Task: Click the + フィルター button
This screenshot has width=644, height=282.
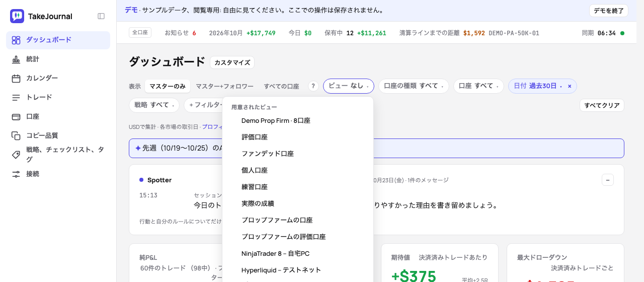Action: (203, 105)
